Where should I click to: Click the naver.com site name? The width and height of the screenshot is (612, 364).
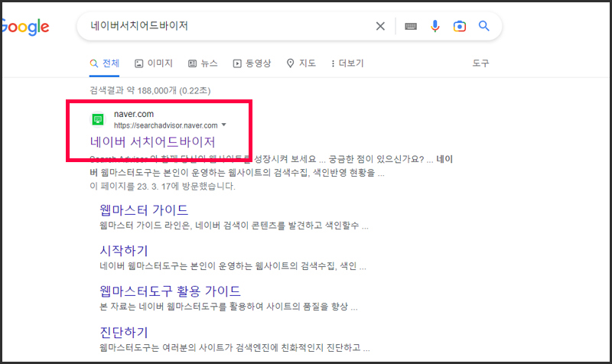click(134, 114)
